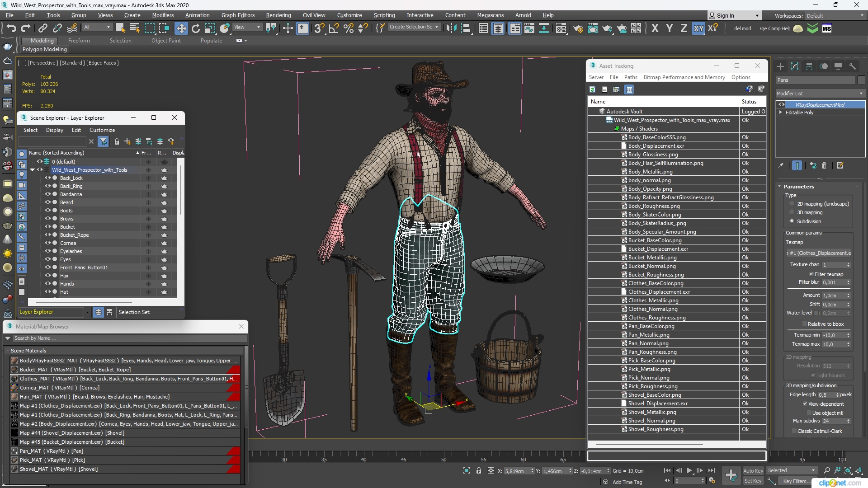Collapse the Parameters rollout
Image resolution: width=868 pixels, height=488 pixels.
pyautogui.click(x=798, y=186)
